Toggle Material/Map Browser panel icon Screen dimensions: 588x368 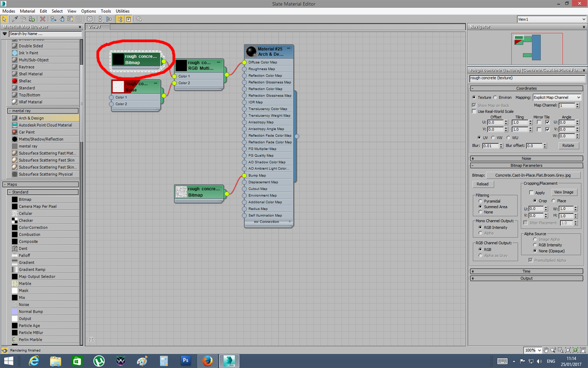tap(120, 19)
